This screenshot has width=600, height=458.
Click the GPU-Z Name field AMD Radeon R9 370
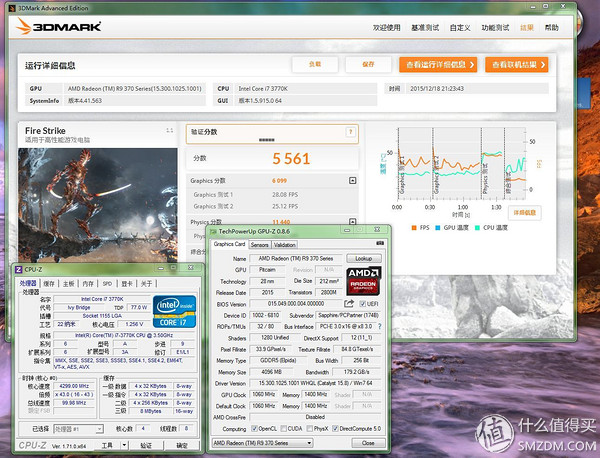(x=296, y=259)
